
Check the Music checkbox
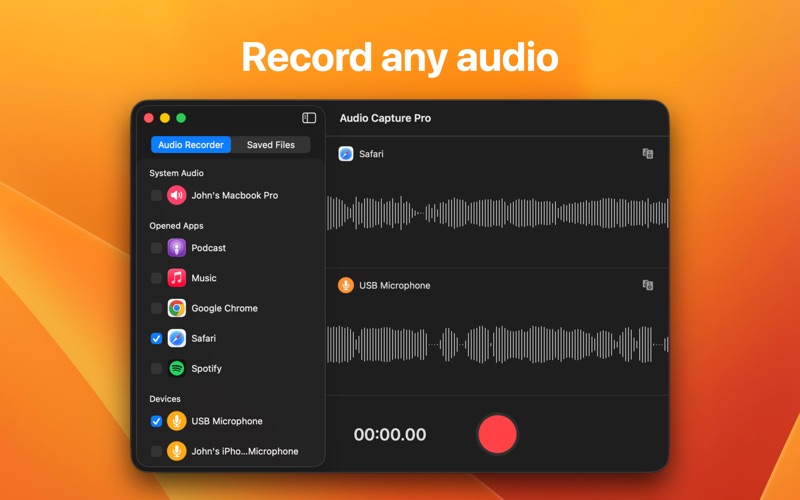click(156, 278)
